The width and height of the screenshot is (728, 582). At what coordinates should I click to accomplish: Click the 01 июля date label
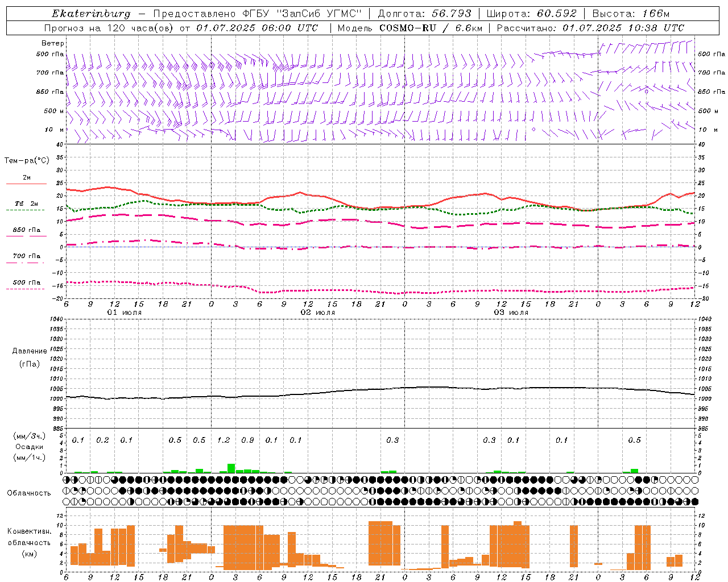click(125, 313)
